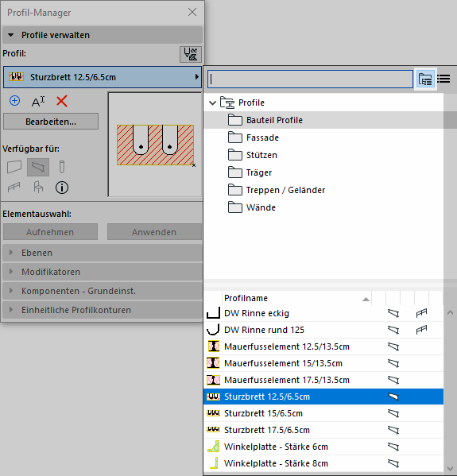Screen dimensions: 457x476
Task: Collapse the Profile root folder
Action: point(212,103)
